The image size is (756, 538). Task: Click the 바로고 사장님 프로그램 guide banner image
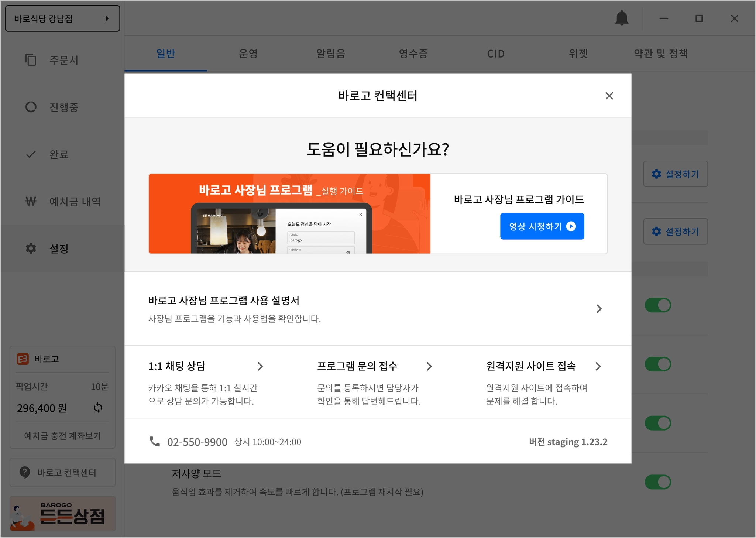click(x=289, y=214)
